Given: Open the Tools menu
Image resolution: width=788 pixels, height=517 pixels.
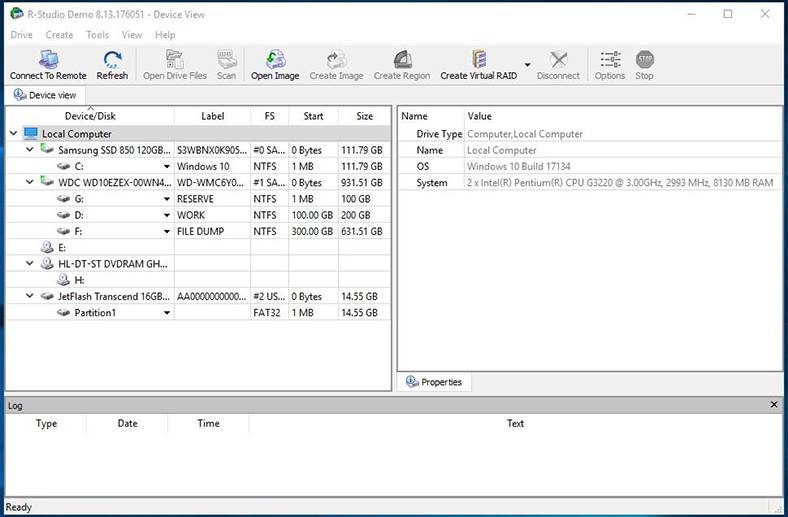Looking at the screenshot, I should point(97,35).
